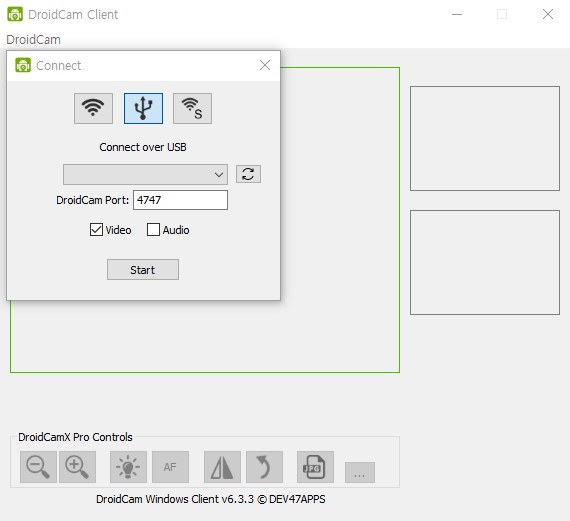Screen dimensions: 570x521
Task: Toggle the LED flash light icon
Action: pos(128,467)
